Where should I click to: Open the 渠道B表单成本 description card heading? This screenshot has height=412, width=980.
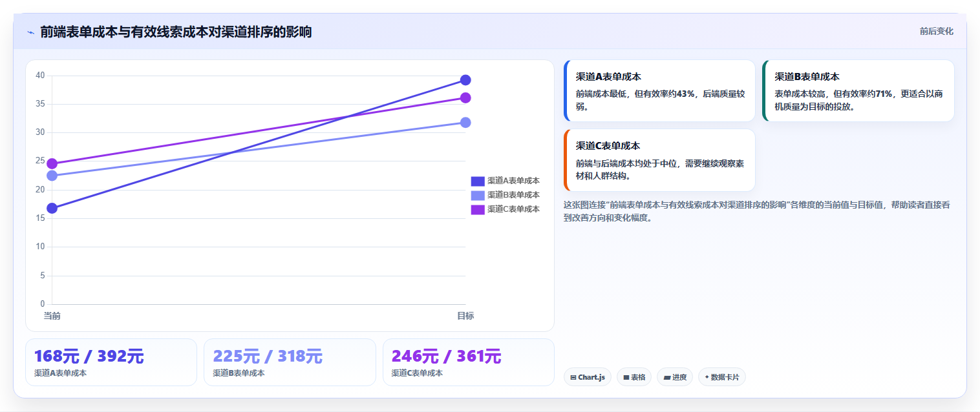click(x=807, y=76)
